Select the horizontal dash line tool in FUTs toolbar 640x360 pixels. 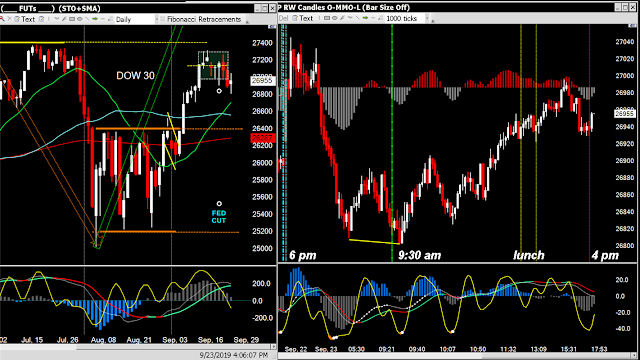coord(102,19)
